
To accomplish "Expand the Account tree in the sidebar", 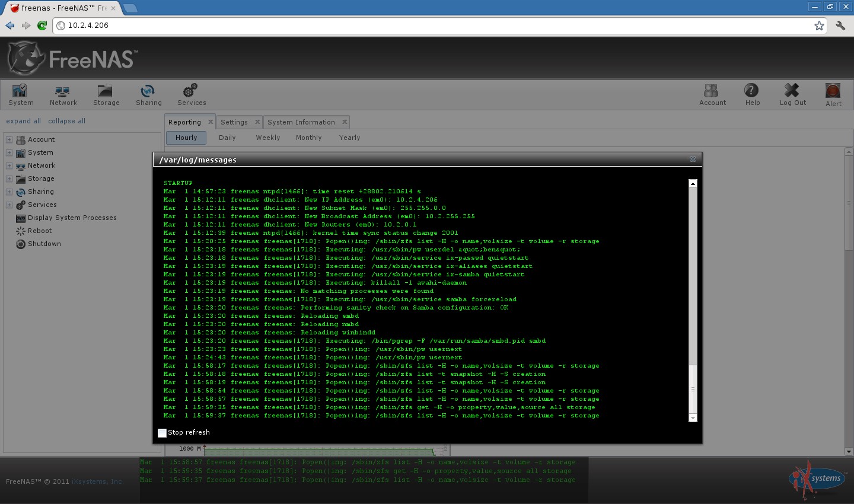I will (x=9, y=139).
